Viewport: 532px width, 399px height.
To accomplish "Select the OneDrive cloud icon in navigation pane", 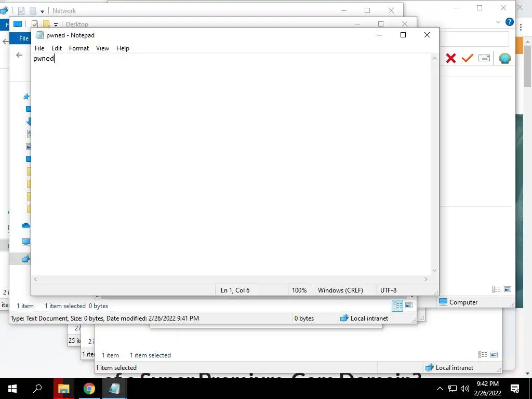I will (x=26, y=225).
